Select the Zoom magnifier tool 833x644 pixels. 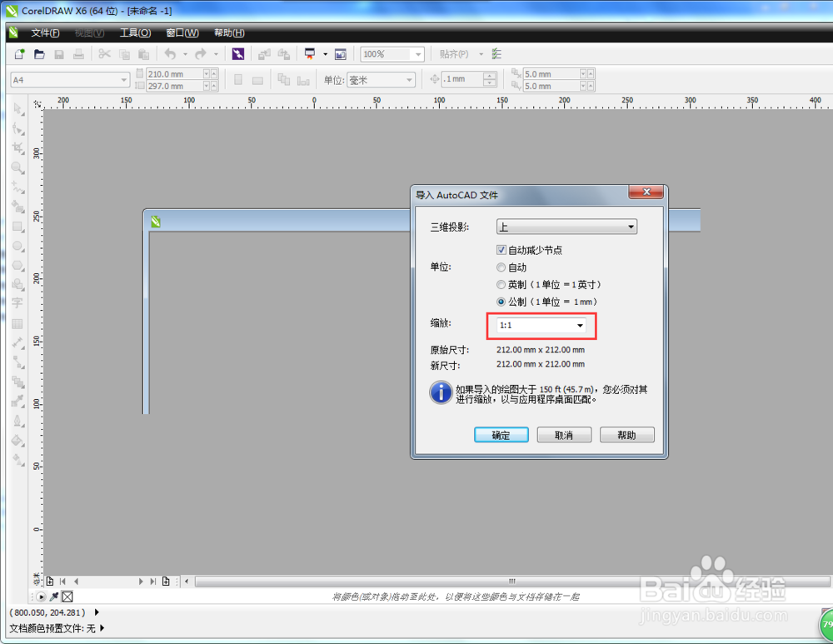tap(18, 168)
